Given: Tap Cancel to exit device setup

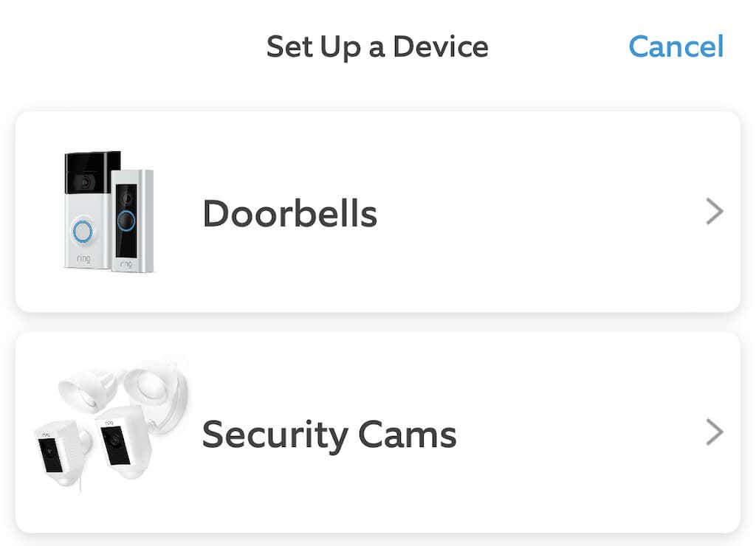Looking at the screenshot, I should (x=676, y=47).
